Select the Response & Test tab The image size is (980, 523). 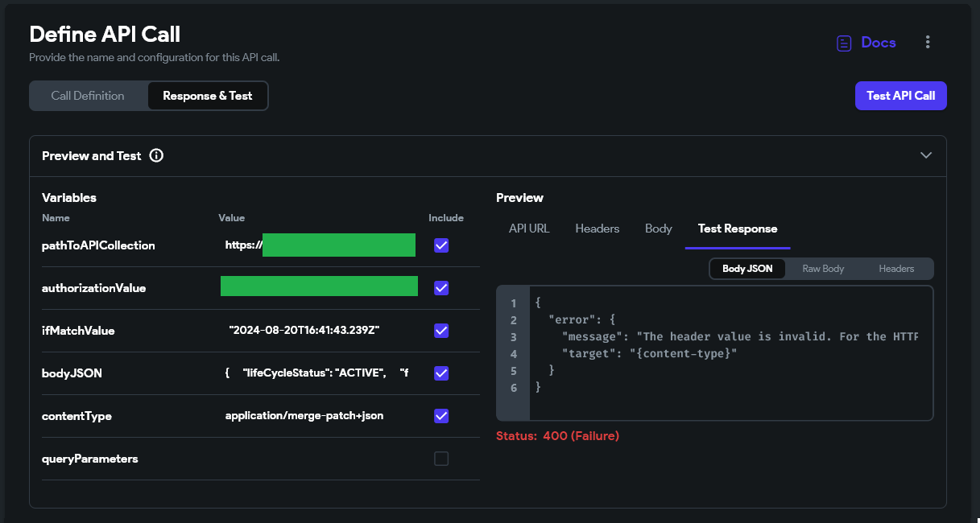point(208,96)
